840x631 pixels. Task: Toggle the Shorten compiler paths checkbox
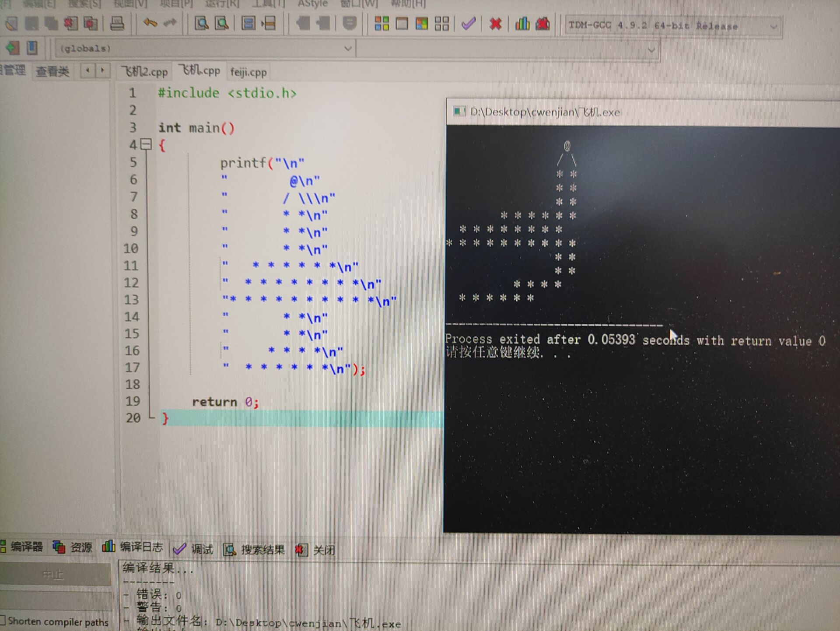[3, 620]
